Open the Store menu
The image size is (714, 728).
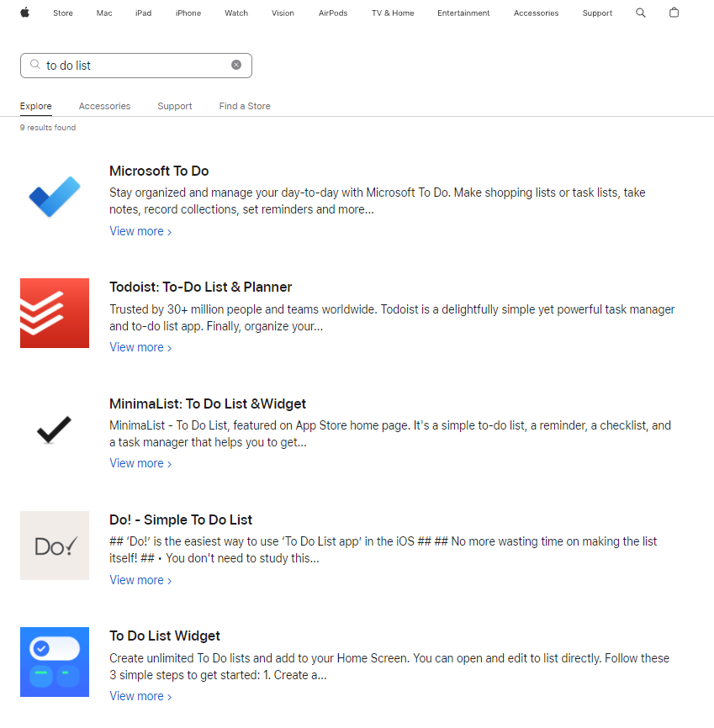(x=63, y=13)
